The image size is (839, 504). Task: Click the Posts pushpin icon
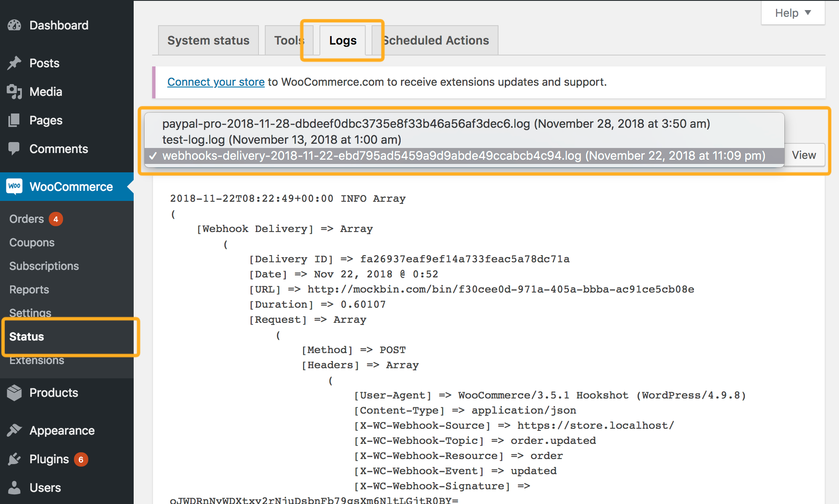(x=14, y=63)
